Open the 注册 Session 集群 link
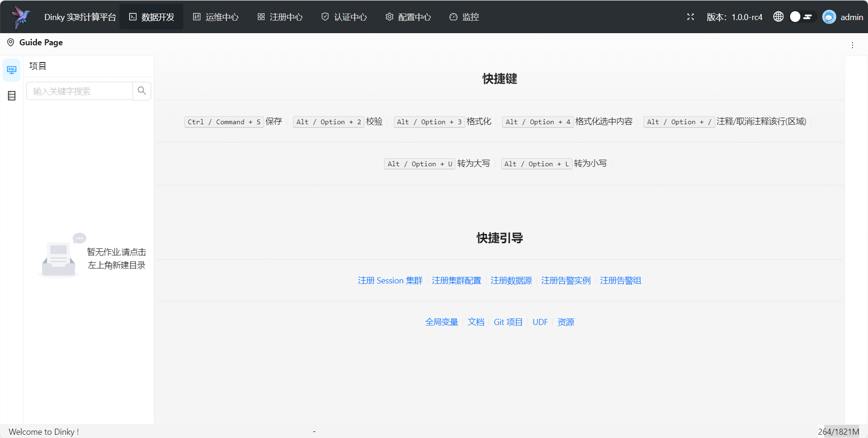 (x=390, y=281)
